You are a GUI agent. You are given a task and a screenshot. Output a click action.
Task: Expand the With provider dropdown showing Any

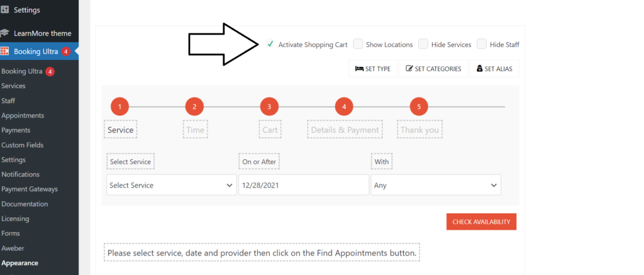[436, 185]
